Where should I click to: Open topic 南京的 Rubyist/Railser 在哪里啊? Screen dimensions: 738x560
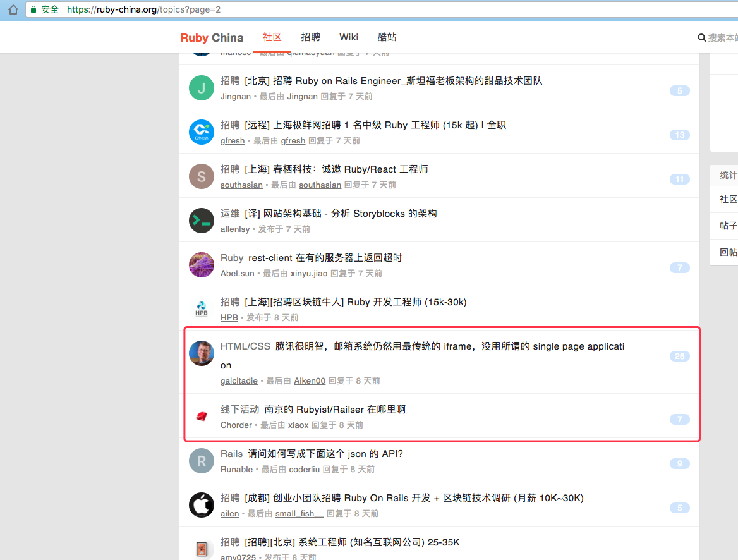click(335, 410)
